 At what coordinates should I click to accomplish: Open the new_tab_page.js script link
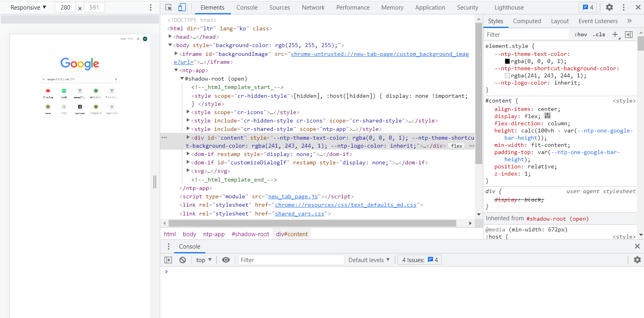293,196
